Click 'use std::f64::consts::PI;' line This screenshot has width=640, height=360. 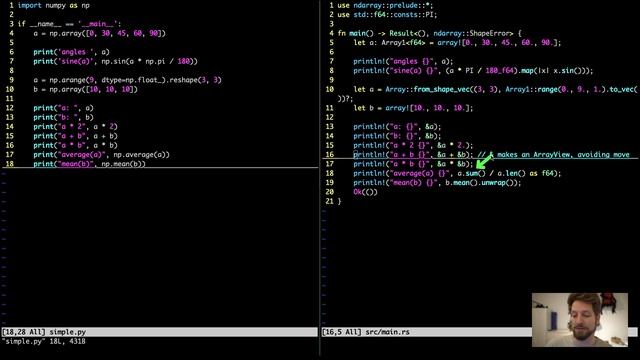387,15
